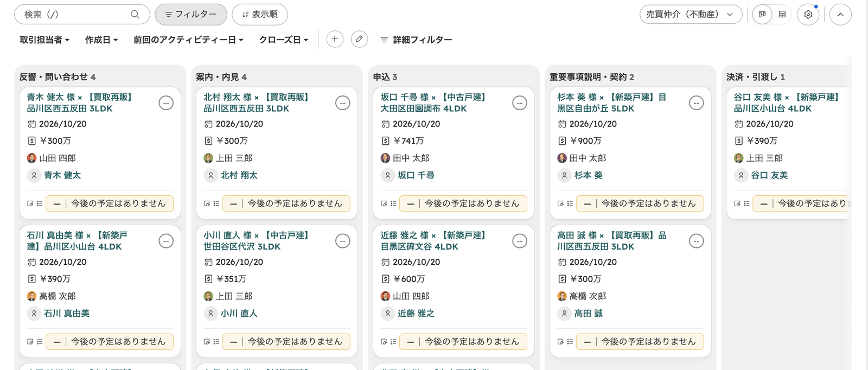This screenshot has width=868, height=370.
Task: Expand the 作成日 filter dropdown
Action: [x=101, y=40]
